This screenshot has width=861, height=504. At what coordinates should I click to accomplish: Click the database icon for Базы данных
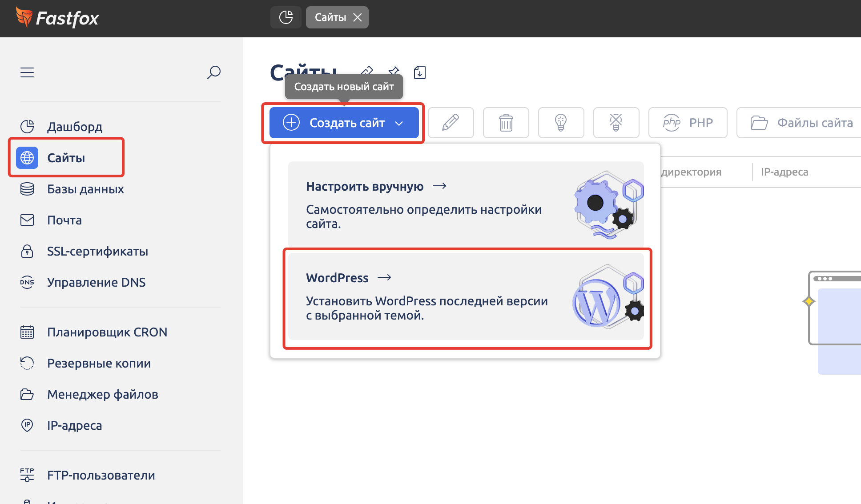pyautogui.click(x=27, y=189)
